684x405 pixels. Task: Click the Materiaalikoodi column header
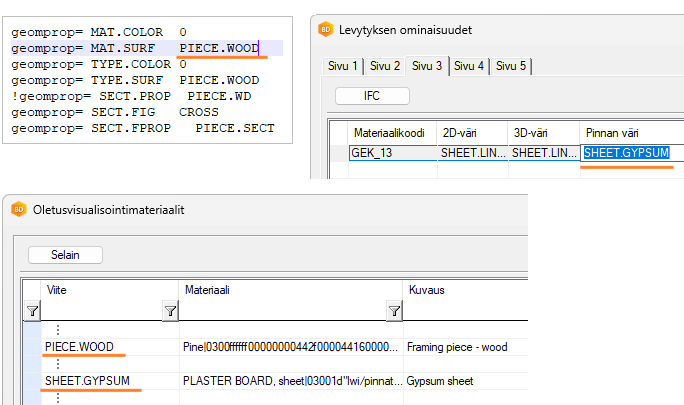(x=392, y=132)
